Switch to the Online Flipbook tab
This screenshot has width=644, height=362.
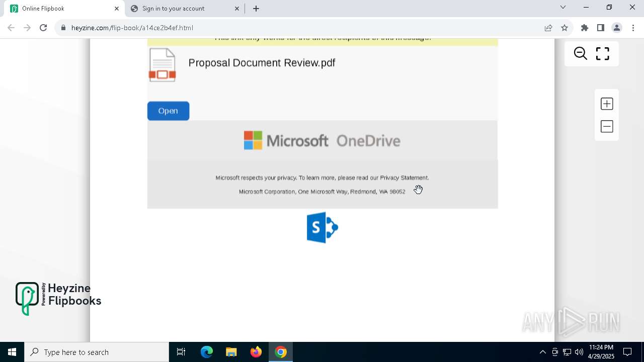click(x=64, y=9)
